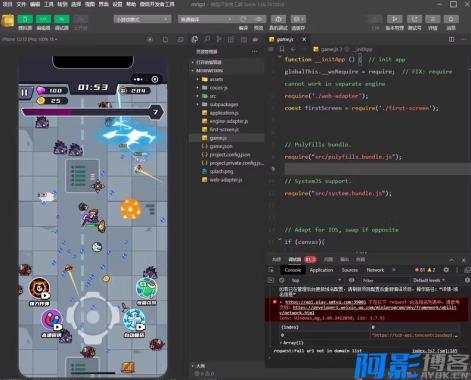471x380 pixels.
Task: Click the clear console icon
Action: click(282, 280)
